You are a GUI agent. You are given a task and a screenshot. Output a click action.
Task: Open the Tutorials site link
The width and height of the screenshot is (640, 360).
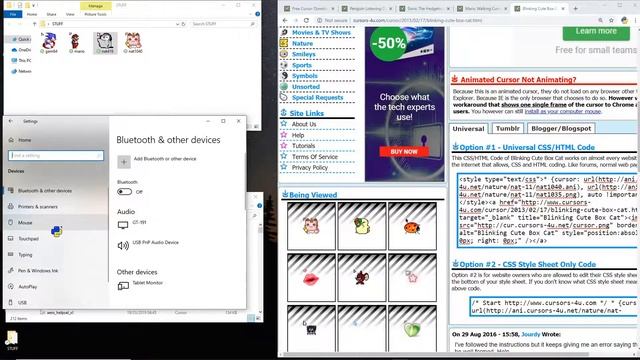(x=303, y=146)
